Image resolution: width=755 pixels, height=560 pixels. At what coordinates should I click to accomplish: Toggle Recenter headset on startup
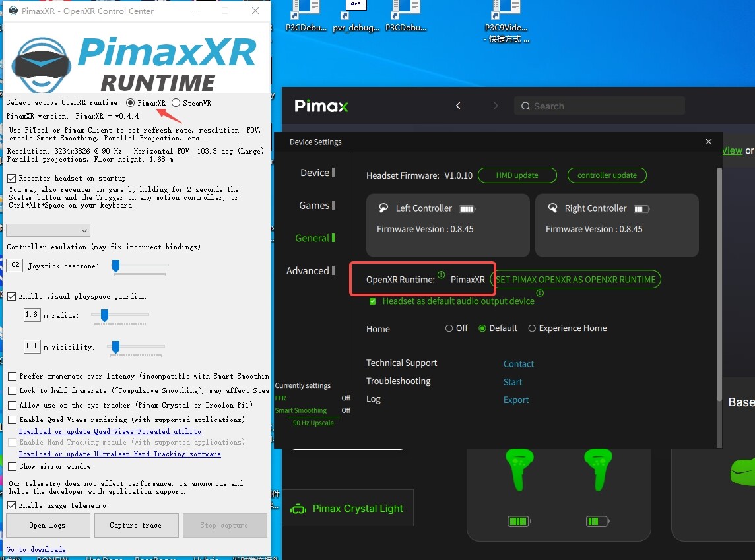pyautogui.click(x=12, y=179)
